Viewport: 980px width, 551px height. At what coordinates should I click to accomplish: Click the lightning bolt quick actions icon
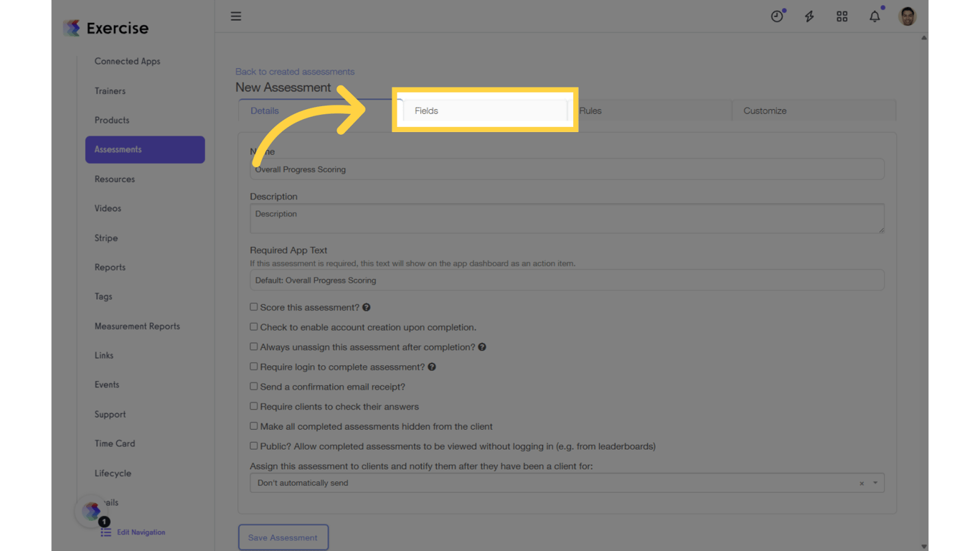point(809,15)
